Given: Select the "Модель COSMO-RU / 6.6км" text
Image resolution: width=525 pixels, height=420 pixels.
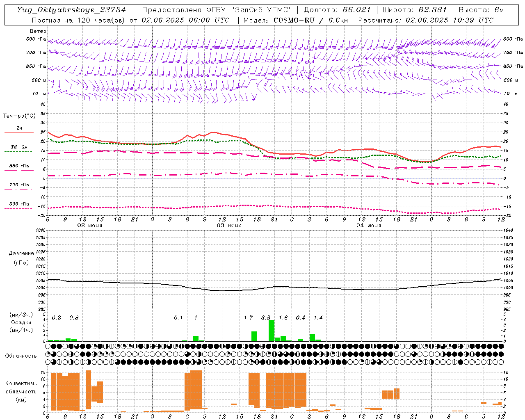Looking at the screenshot, I should [296, 20].
